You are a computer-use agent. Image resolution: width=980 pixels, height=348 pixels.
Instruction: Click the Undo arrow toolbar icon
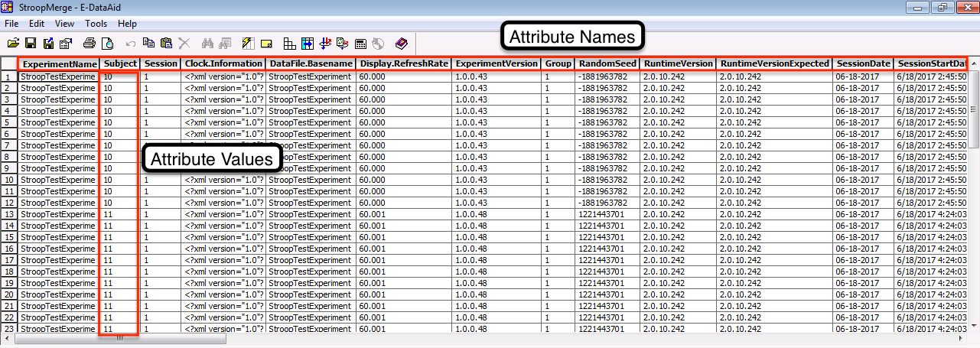(x=131, y=44)
